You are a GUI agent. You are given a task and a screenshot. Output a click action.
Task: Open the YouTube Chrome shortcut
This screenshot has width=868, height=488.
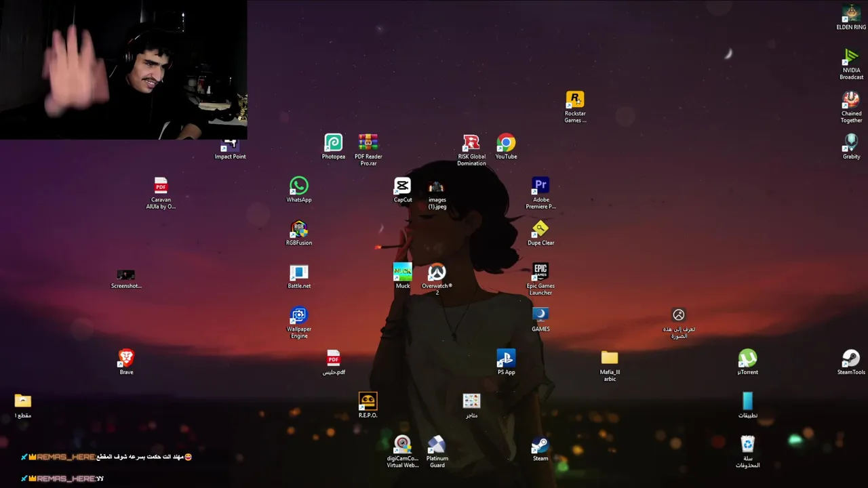pos(506,146)
